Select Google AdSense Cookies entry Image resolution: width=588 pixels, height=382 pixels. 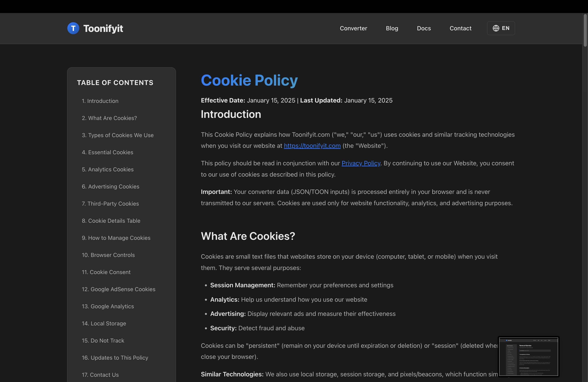point(118,289)
